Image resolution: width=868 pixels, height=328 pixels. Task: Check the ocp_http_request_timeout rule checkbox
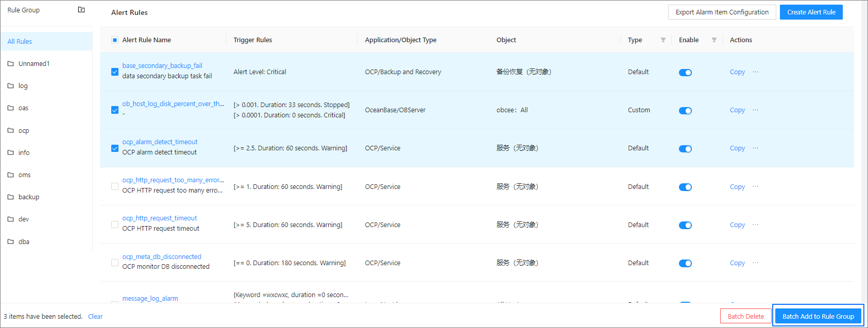tap(115, 225)
